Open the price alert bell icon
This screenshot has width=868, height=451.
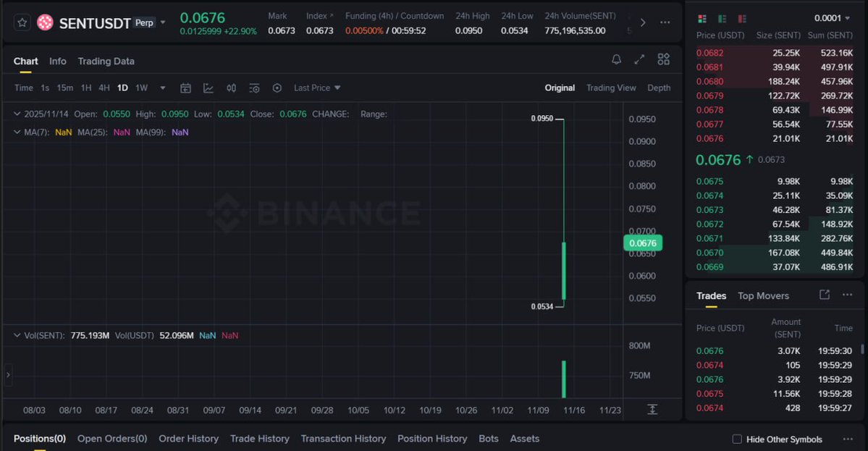pos(616,59)
